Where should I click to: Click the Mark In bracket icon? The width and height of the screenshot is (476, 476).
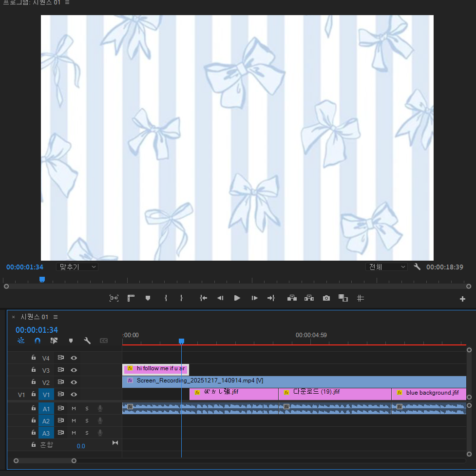coord(166,298)
